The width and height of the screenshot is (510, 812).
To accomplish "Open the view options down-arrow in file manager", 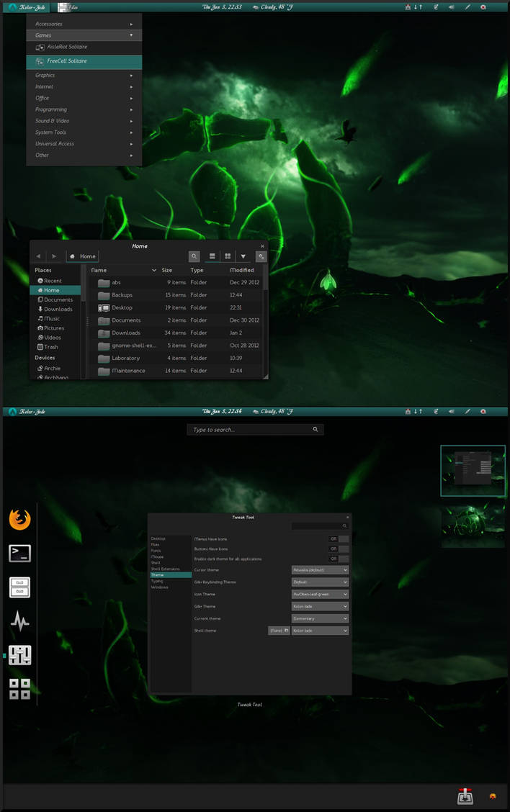I will pyautogui.click(x=243, y=256).
